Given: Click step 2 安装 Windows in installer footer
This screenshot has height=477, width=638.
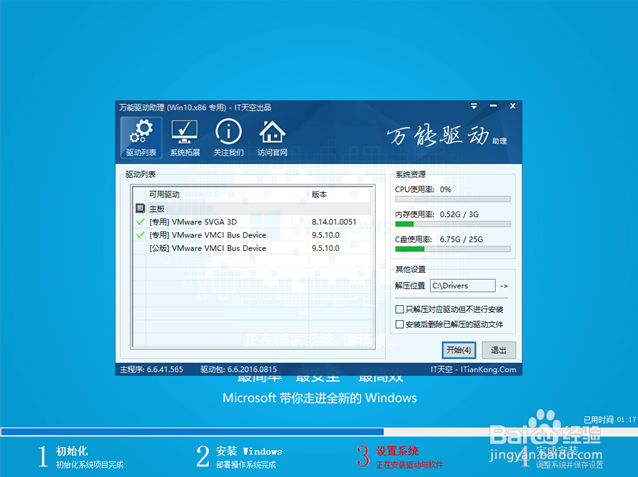Looking at the screenshot, I should point(239,457).
